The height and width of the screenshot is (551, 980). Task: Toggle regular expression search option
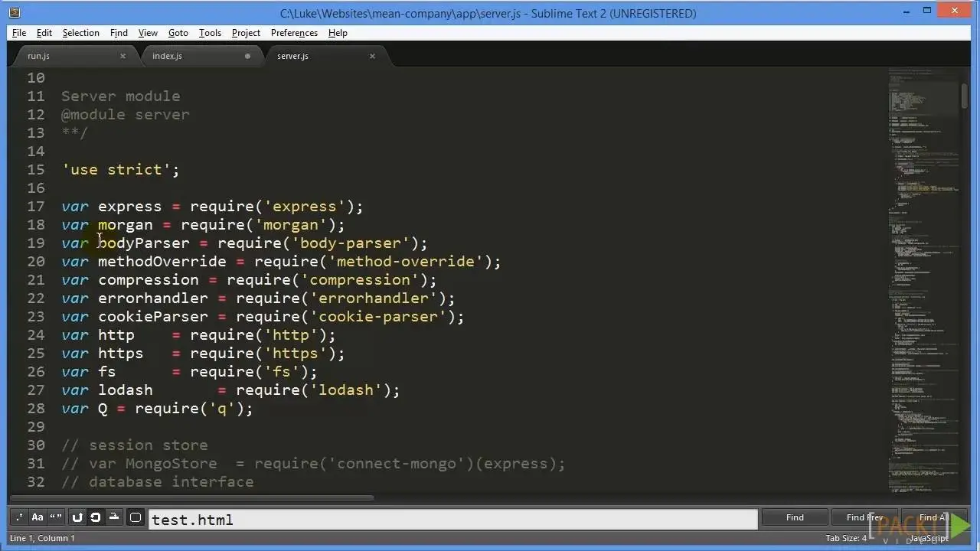20,517
